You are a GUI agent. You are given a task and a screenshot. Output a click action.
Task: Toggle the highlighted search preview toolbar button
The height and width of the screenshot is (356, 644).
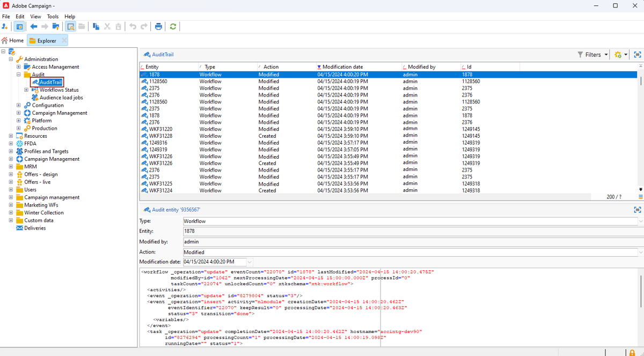pyautogui.click(x=70, y=26)
